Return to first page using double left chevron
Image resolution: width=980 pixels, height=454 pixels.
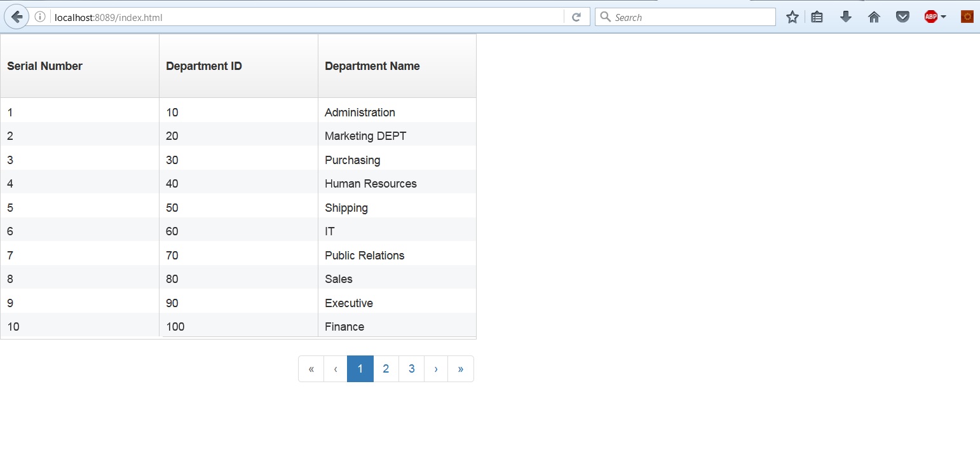click(x=311, y=369)
